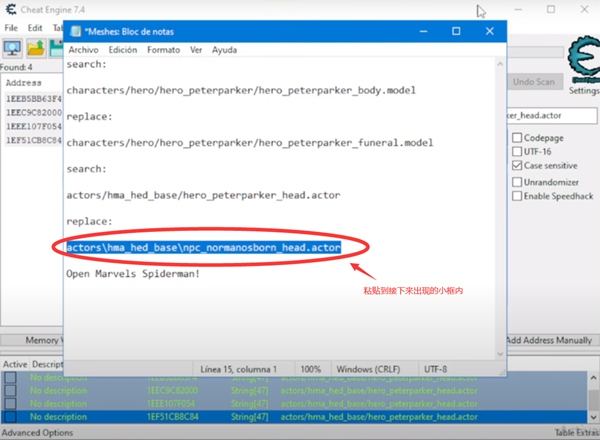Open Advanced Options at bottom

coord(37,433)
